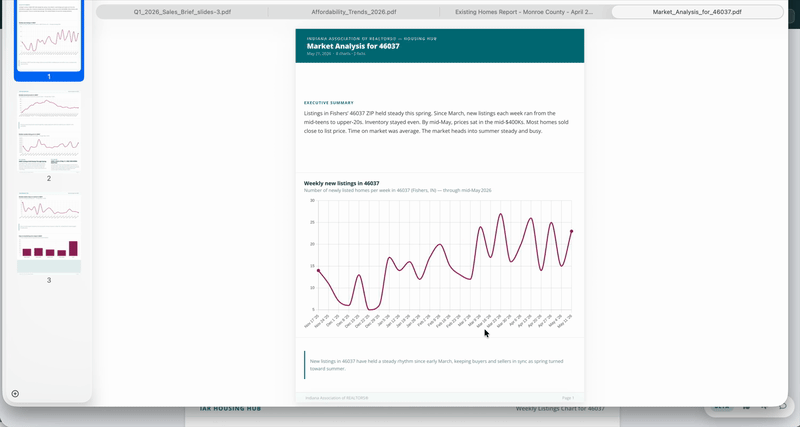The height and width of the screenshot is (427, 800).
Task: Click the executive summary paragraph about Fishers' 46037
Action: [436, 122]
